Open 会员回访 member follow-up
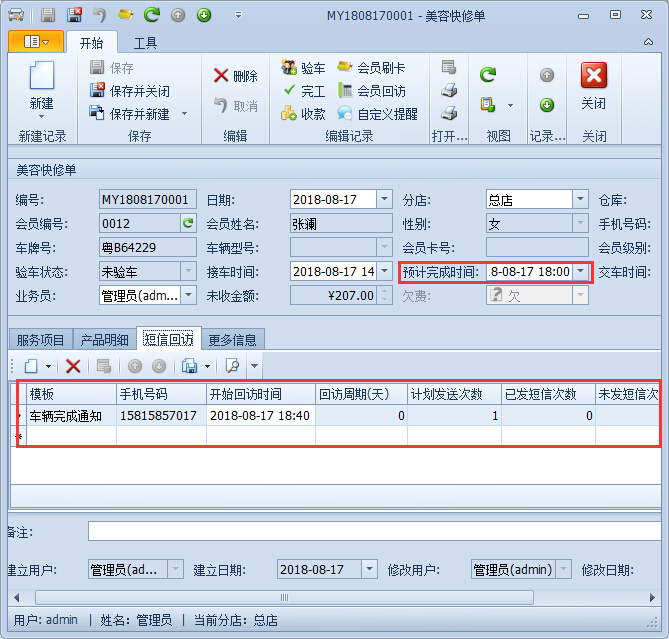Screen dimensions: 669x639 click(371, 91)
